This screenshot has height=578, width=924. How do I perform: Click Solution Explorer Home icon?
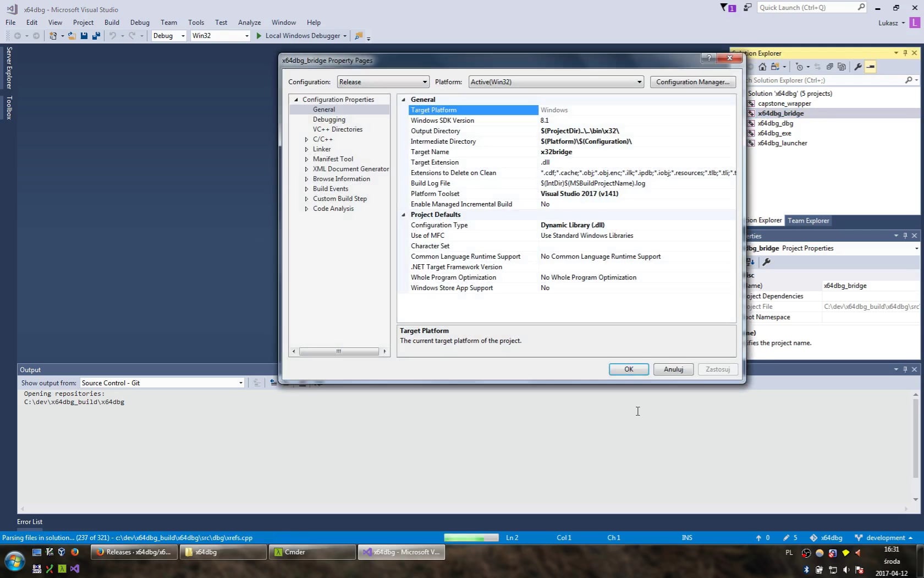762,67
